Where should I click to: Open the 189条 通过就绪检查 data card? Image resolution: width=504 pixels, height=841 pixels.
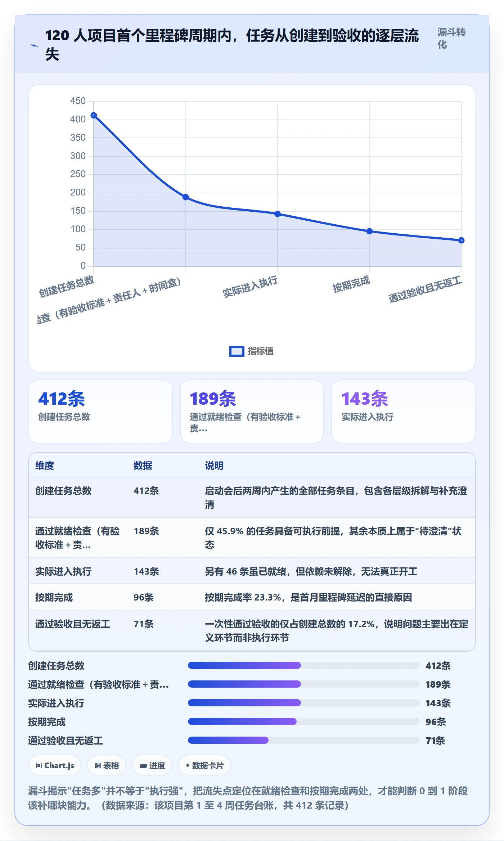click(x=252, y=411)
